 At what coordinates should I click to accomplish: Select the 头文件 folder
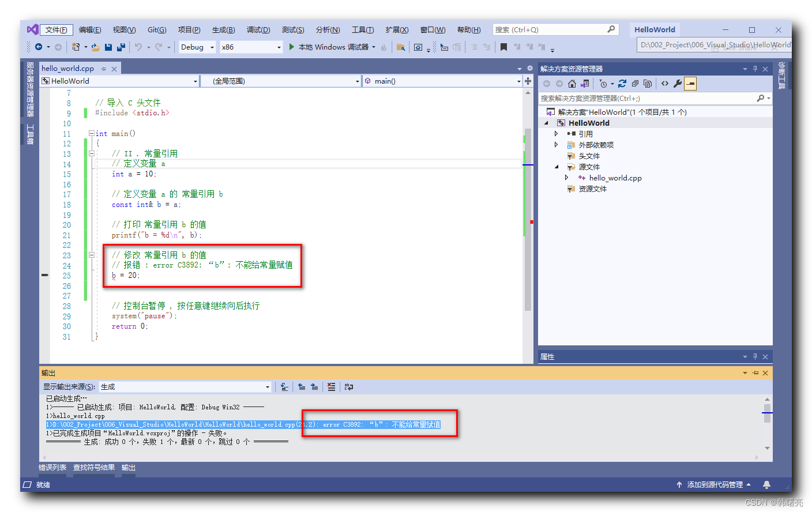589,156
